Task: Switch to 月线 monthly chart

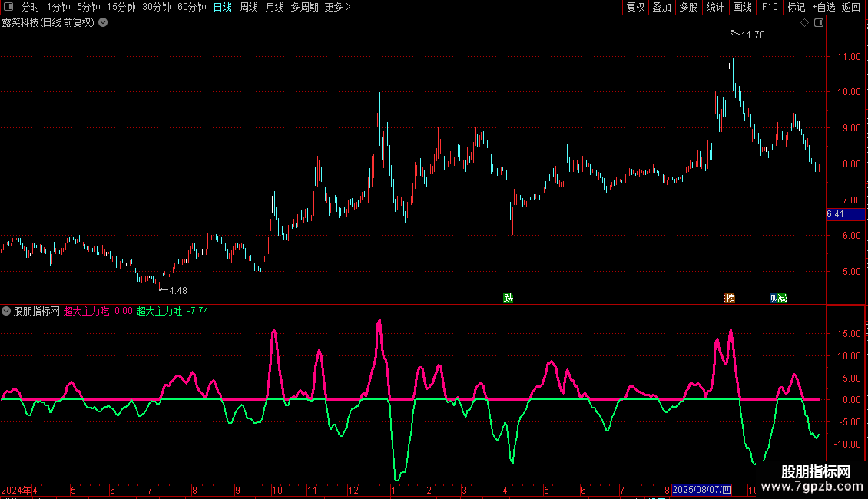Action: click(274, 7)
